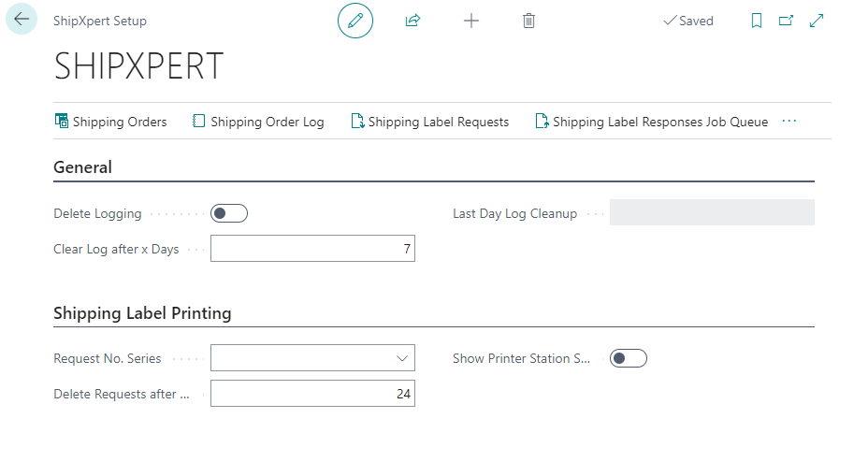Expand the Request No. Series dropdown
The height and width of the screenshot is (462, 868).
point(402,358)
